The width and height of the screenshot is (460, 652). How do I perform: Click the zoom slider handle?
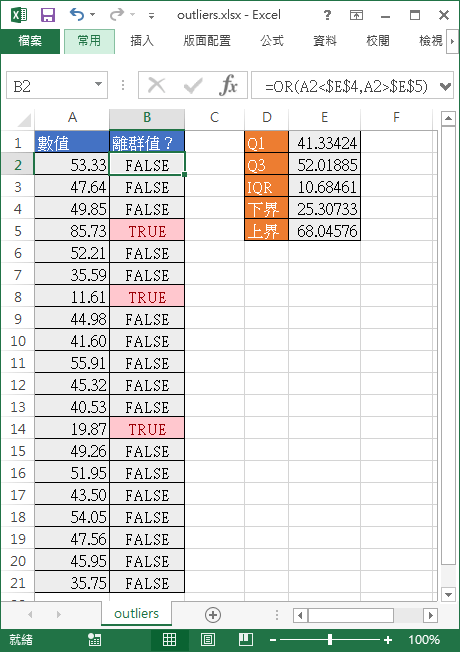coord(330,640)
